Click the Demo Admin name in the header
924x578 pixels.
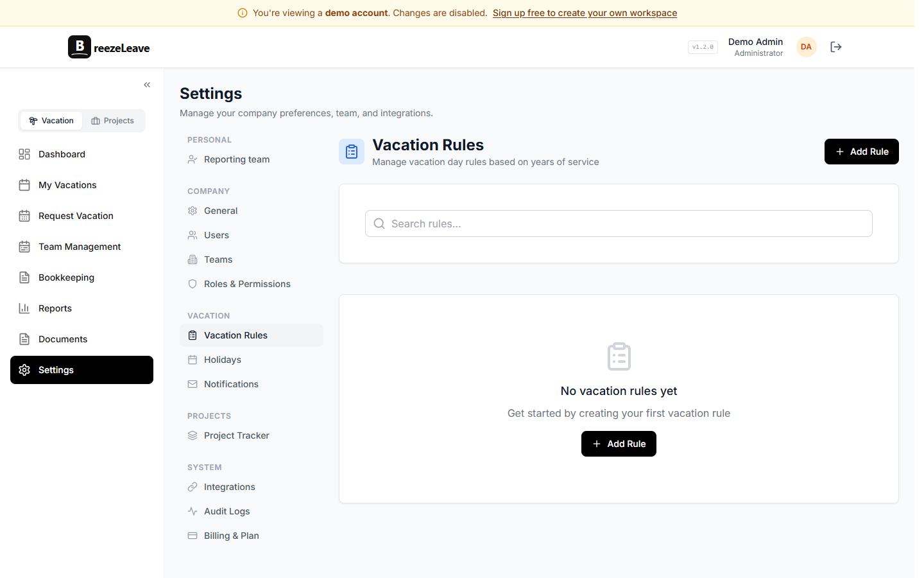[755, 42]
